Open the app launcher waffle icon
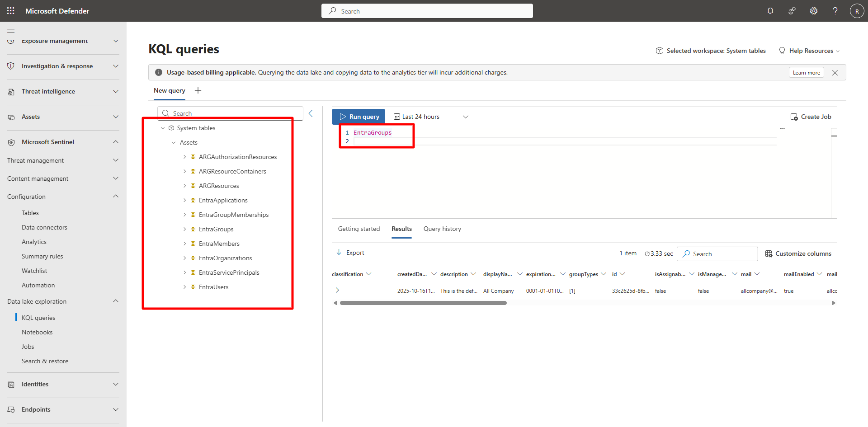Screen dimensions: 868x427 [x=11, y=11]
